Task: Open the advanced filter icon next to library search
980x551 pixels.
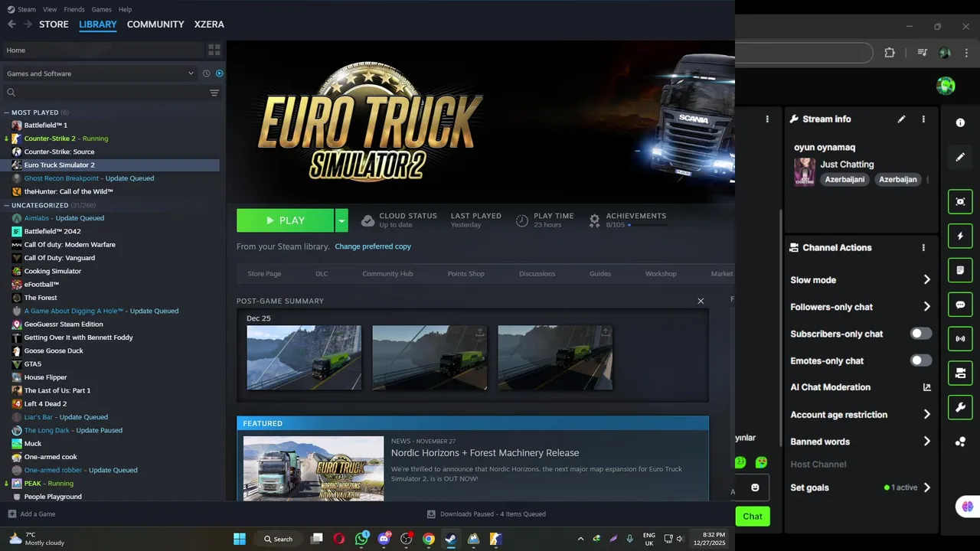Action: point(214,93)
